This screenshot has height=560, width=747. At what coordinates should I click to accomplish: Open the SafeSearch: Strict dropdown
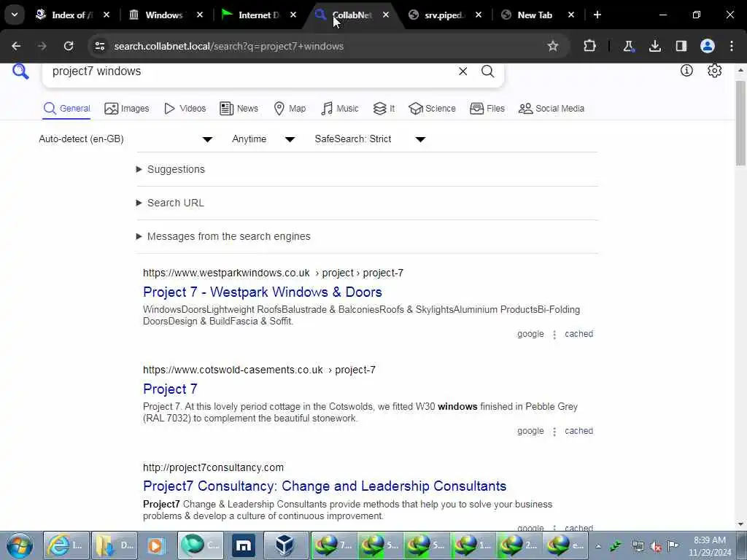[x=370, y=139]
